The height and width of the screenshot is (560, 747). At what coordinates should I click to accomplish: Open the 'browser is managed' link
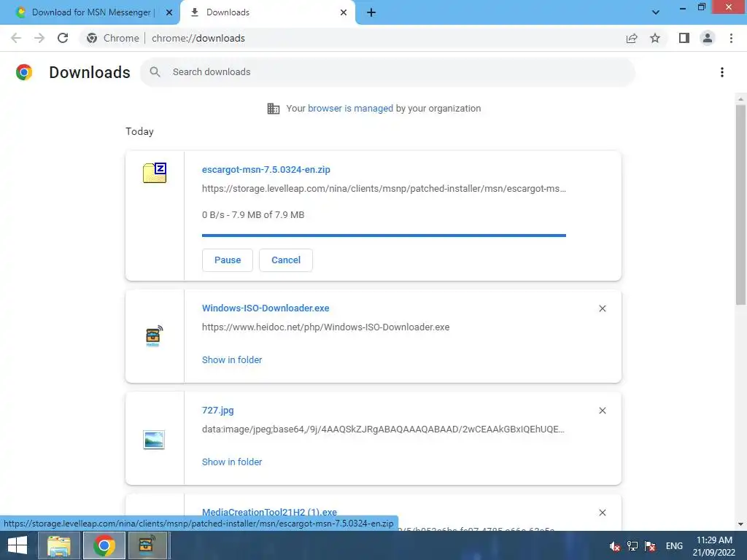351,109
